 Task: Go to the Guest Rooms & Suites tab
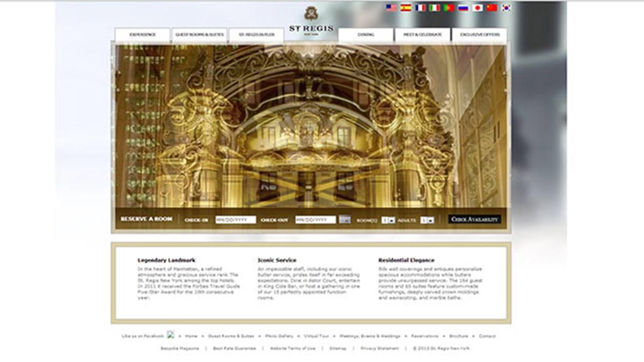click(199, 35)
